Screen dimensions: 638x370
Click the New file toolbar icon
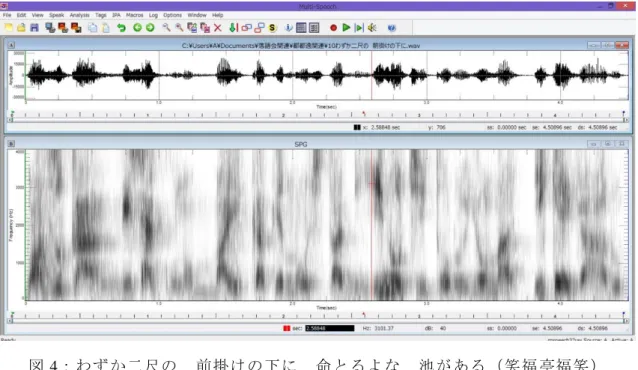click(x=9, y=28)
